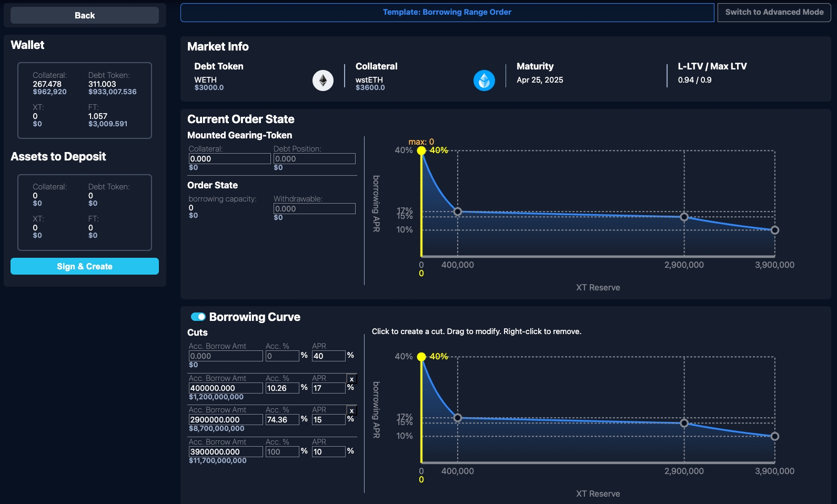This screenshot has width=837, height=504.
Task: Remove the 400000 cut with its x button
Action: coord(351,379)
